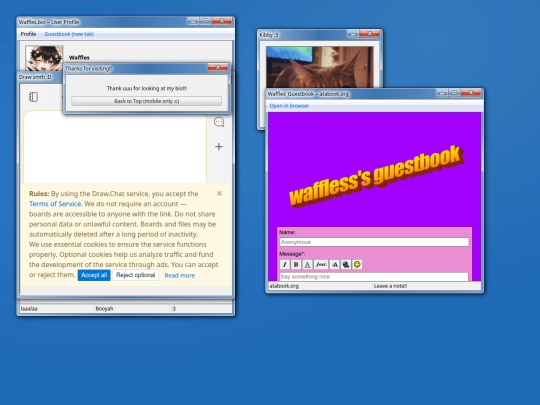
Task: Open the Profile menu in Waffles.bio
Action: coord(28,34)
